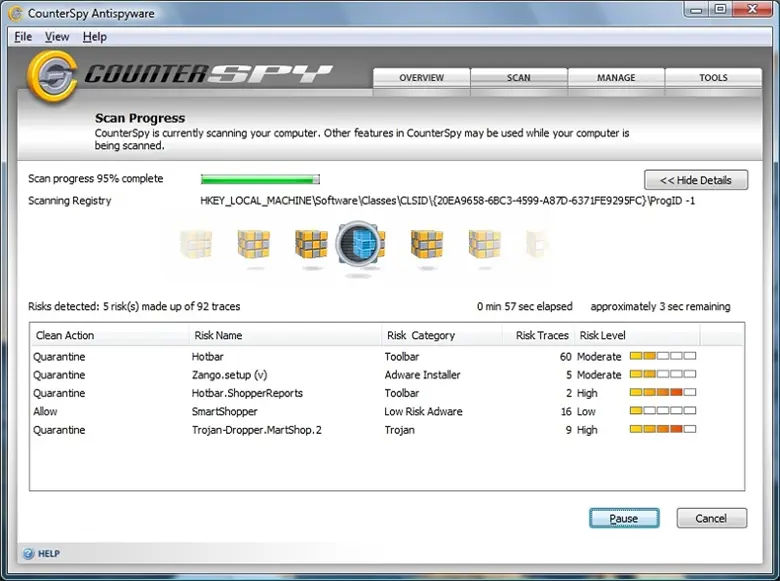The height and width of the screenshot is (581, 780).
Task: Click the 0 min 57 sec elapsed text
Action: coord(525,306)
